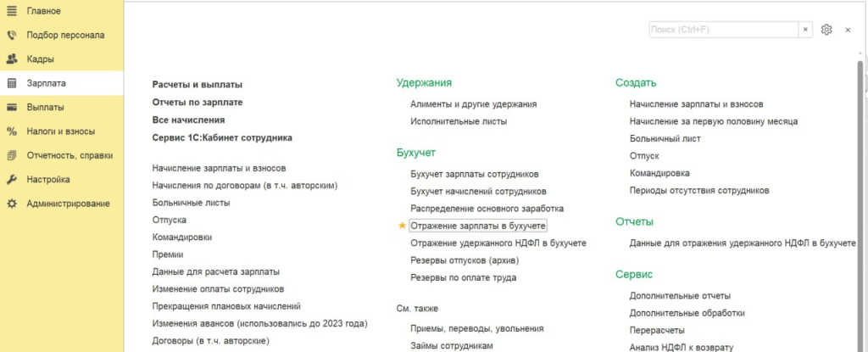
Task: Open Изменения авансов (использовались до 2023 года)
Action: point(259,323)
